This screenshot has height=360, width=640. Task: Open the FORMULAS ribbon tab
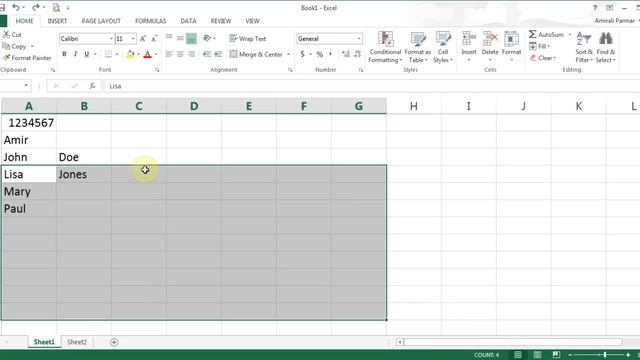click(x=151, y=21)
